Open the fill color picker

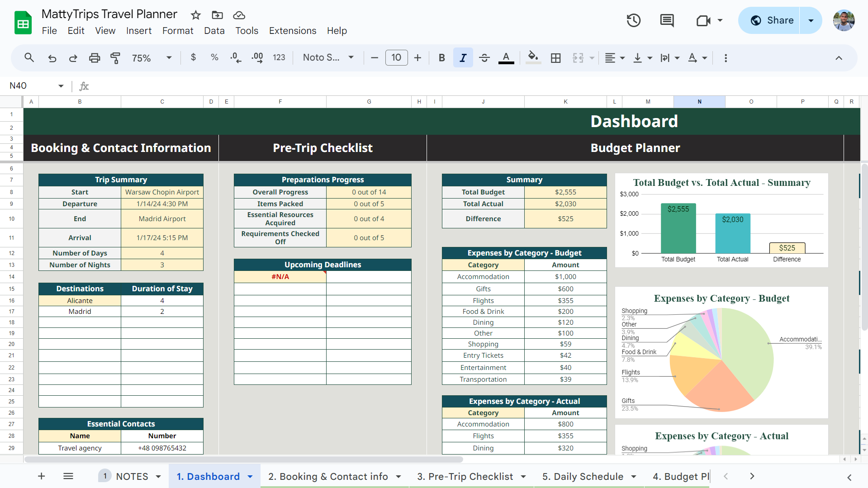pyautogui.click(x=533, y=58)
